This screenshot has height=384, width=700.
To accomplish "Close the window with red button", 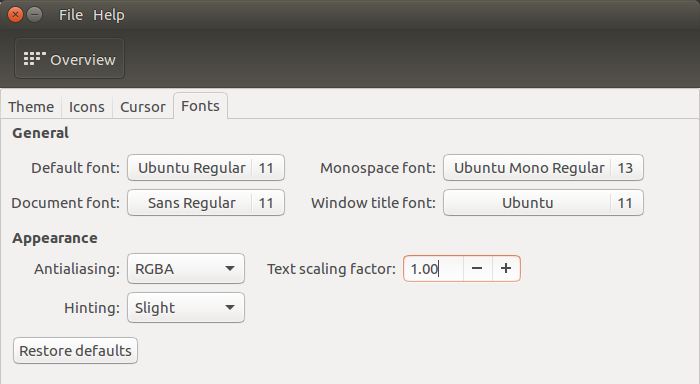I will (x=16, y=15).
